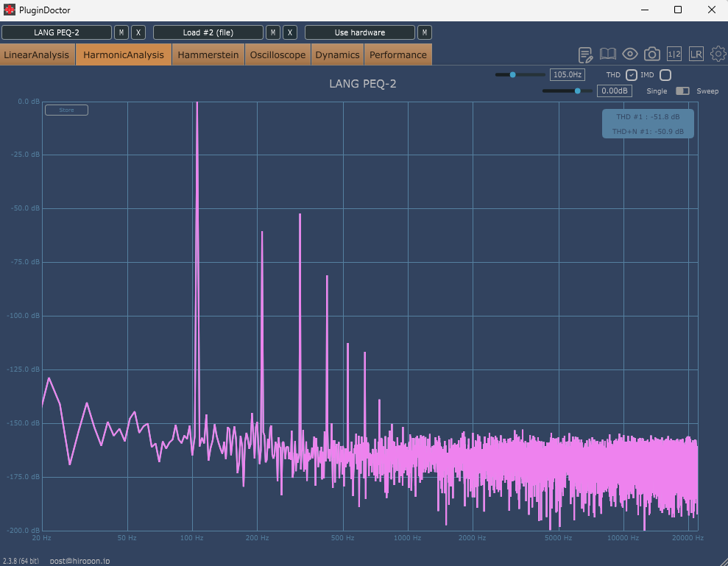Clear the Load #2 slot with X
Viewport: 728px width, 566px height.
point(290,32)
